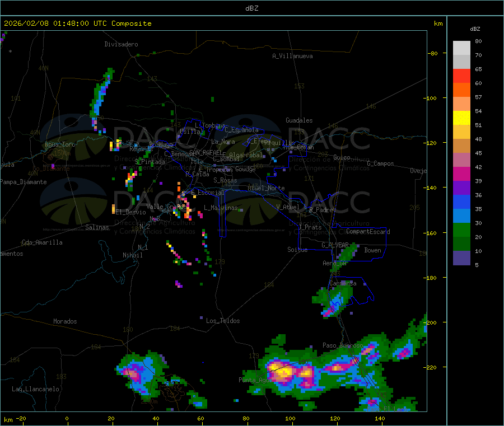Viewport: 504px width, 426px height.
Task: Select the 'A_Villanueva' place label
Action: click(x=292, y=56)
